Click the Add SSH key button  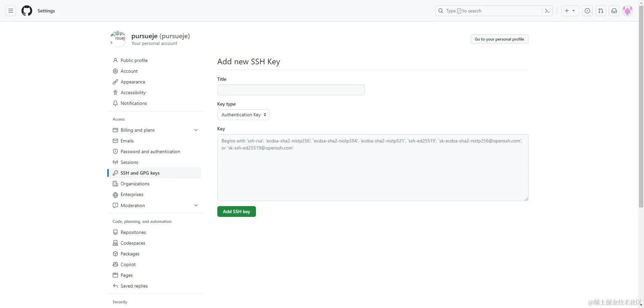[236, 211]
